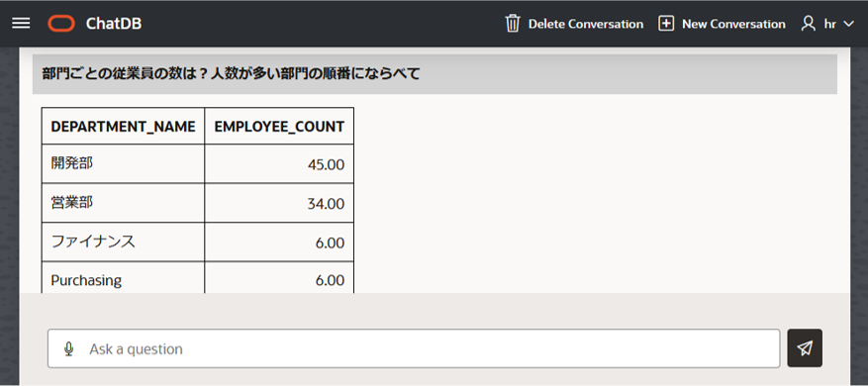Select the DEPARTMENT_NAME column header
The width and height of the screenshot is (868, 386).
pos(123,127)
